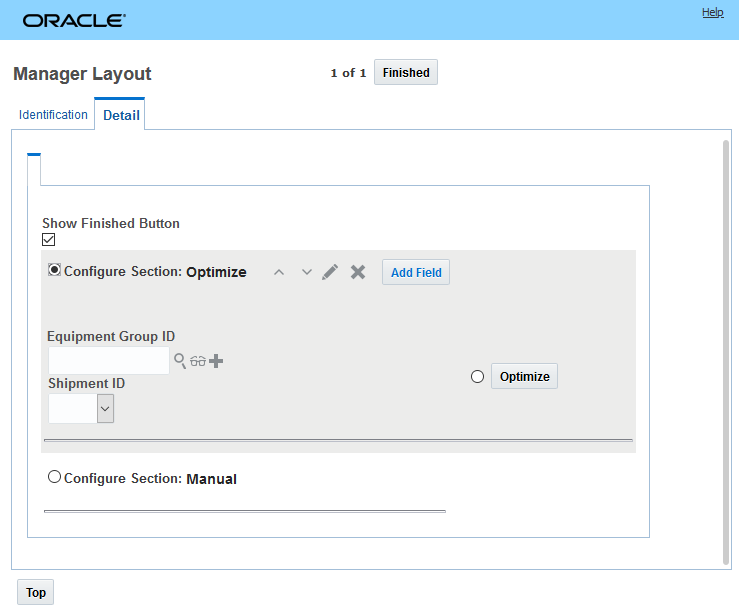Open the Help link
The image size is (739, 609).
tap(712, 13)
